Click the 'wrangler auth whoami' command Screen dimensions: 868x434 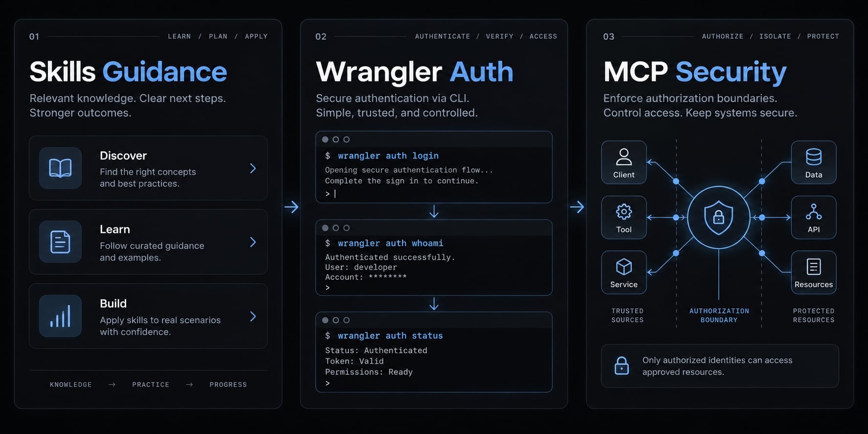tap(390, 243)
